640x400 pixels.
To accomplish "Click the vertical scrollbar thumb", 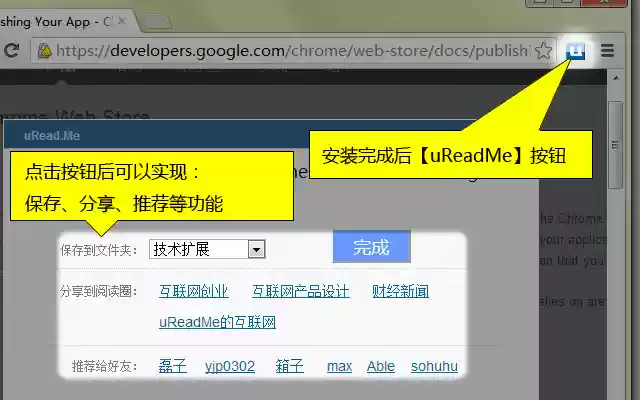I will [x=616, y=145].
